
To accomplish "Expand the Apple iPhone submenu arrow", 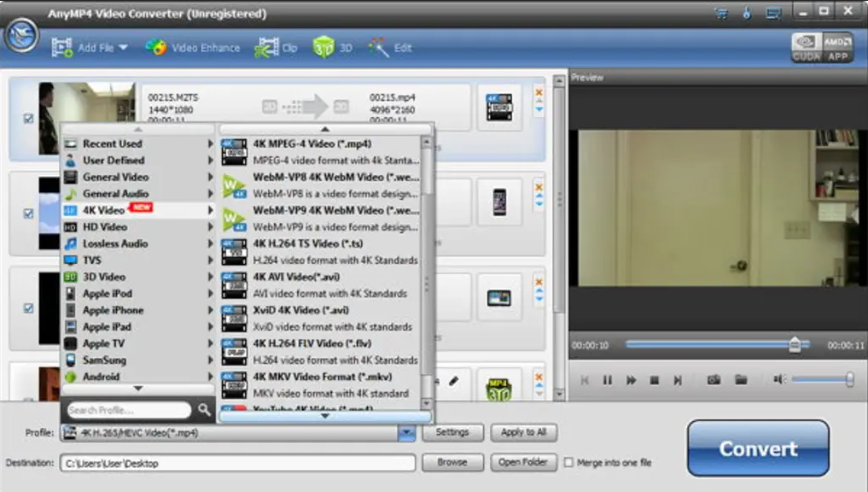I will click(210, 310).
